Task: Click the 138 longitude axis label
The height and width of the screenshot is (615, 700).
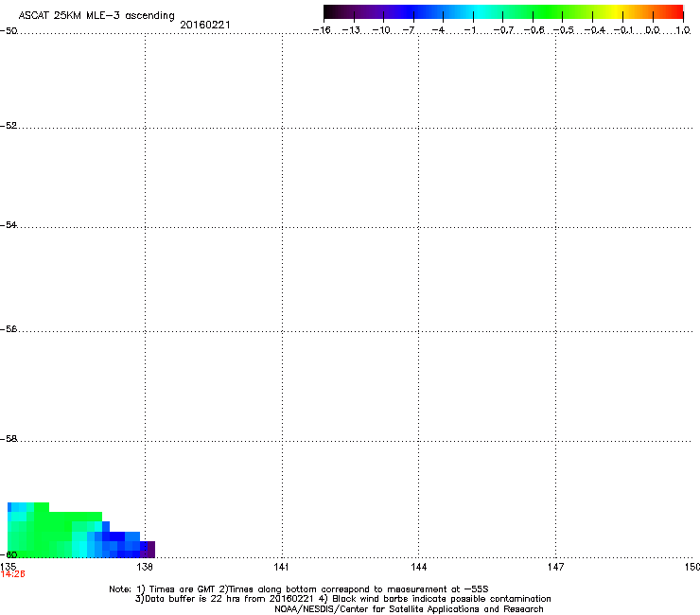Action: tap(145, 567)
